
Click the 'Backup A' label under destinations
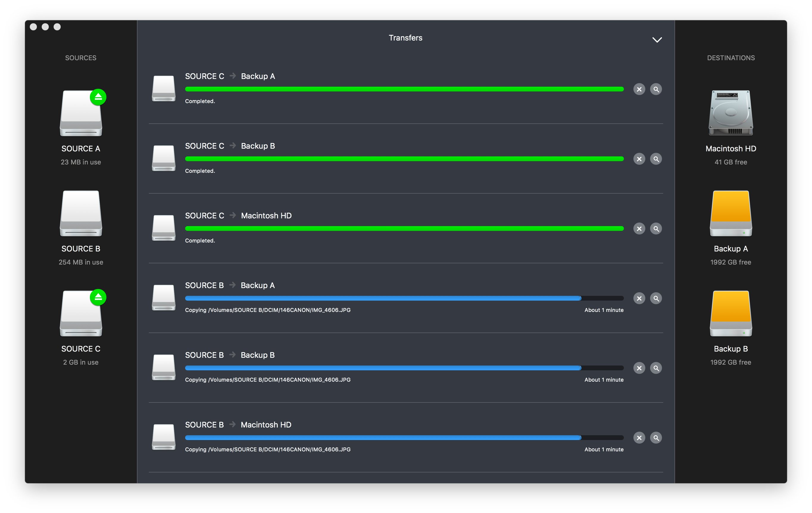pos(731,249)
